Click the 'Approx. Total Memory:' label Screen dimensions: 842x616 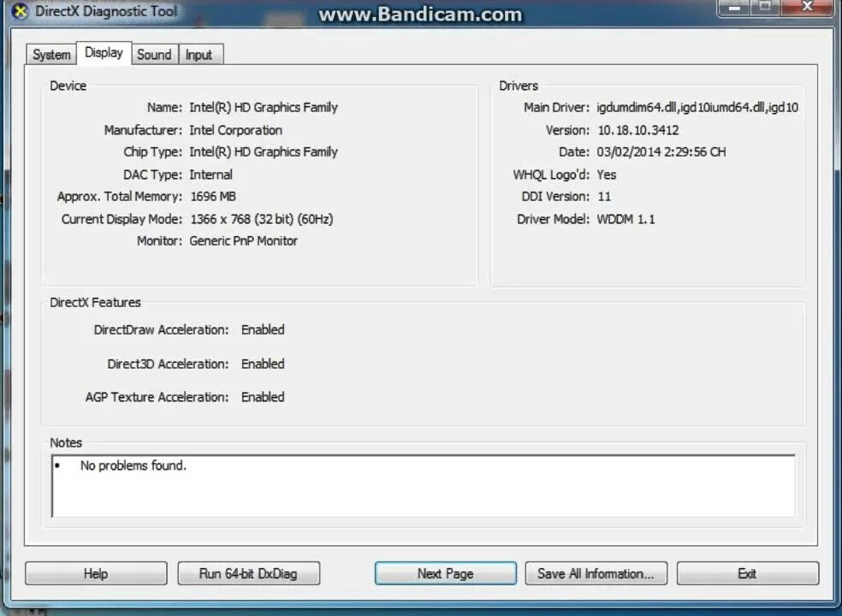120,197
